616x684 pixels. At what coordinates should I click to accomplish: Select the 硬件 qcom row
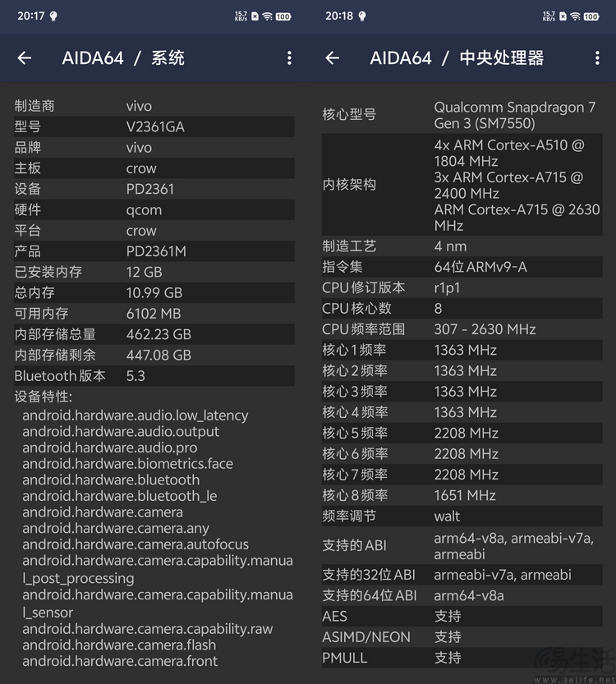point(154,210)
